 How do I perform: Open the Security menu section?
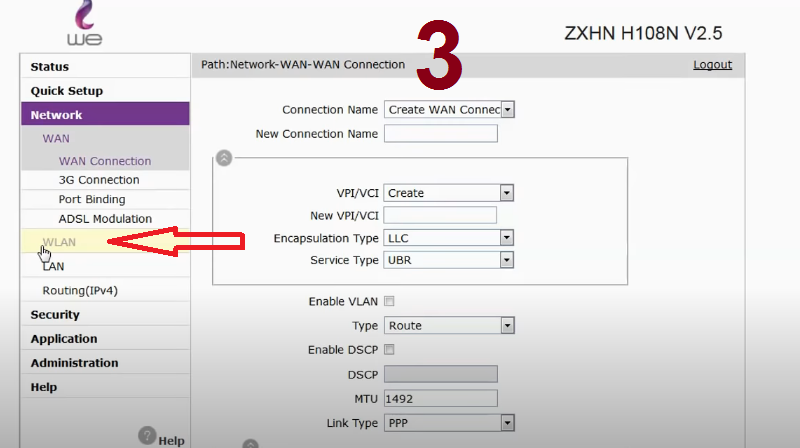coord(55,315)
